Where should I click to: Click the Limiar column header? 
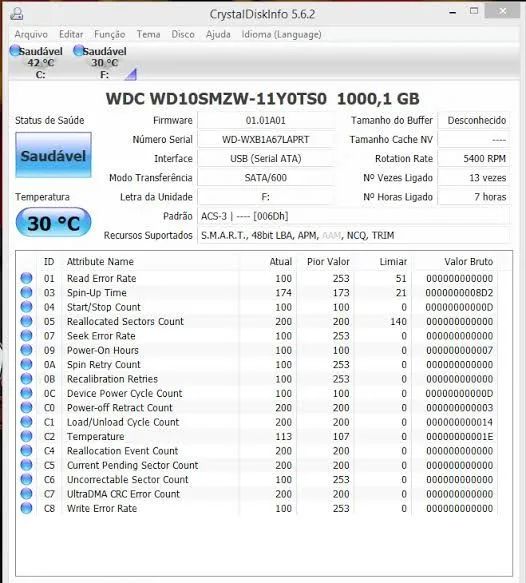pyautogui.click(x=393, y=262)
